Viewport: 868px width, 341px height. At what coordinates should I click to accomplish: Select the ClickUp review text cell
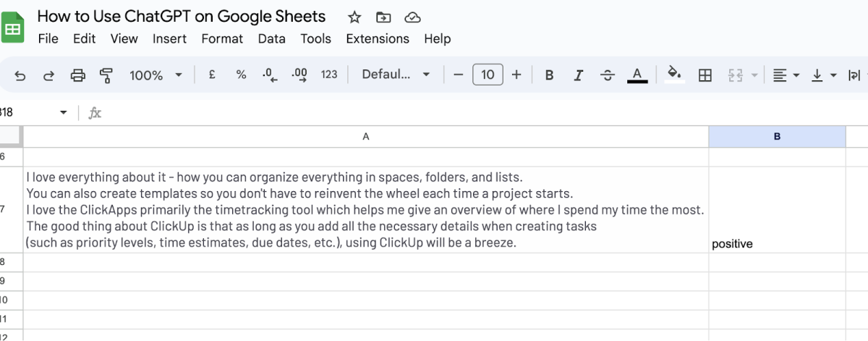(x=366, y=209)
